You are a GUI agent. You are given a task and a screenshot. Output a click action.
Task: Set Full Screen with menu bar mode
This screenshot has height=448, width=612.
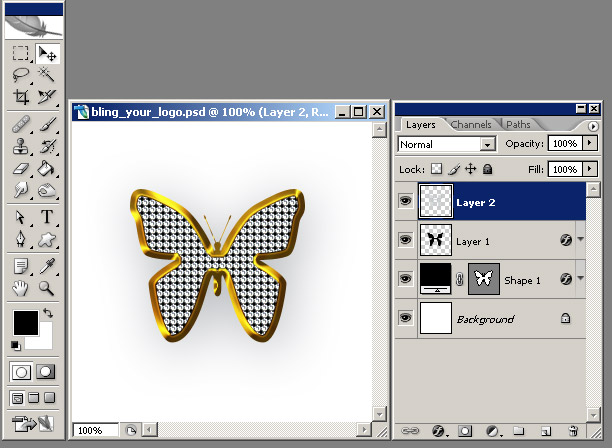pyautogui.click(x=34, y=398)
